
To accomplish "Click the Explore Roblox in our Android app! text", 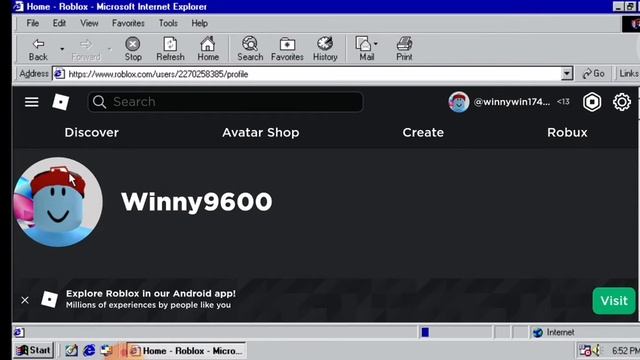I will click(x=151, y=293).
